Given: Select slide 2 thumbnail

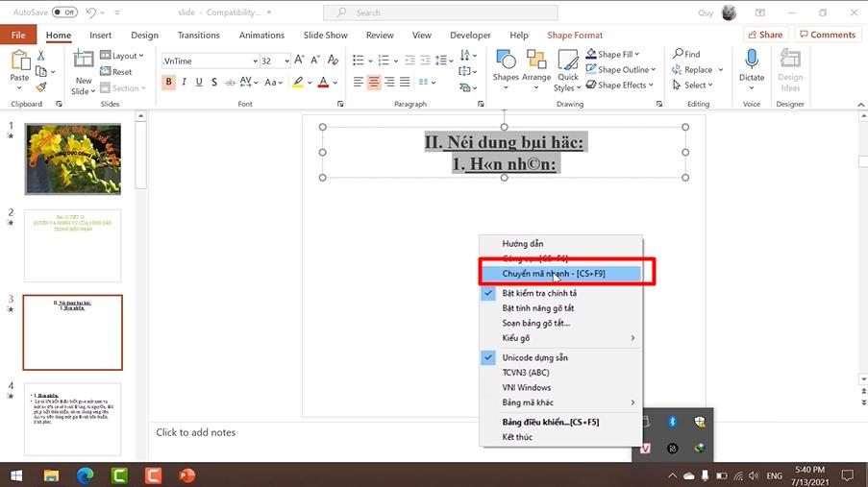Looking at the screenshot, I should coord(73,245).
